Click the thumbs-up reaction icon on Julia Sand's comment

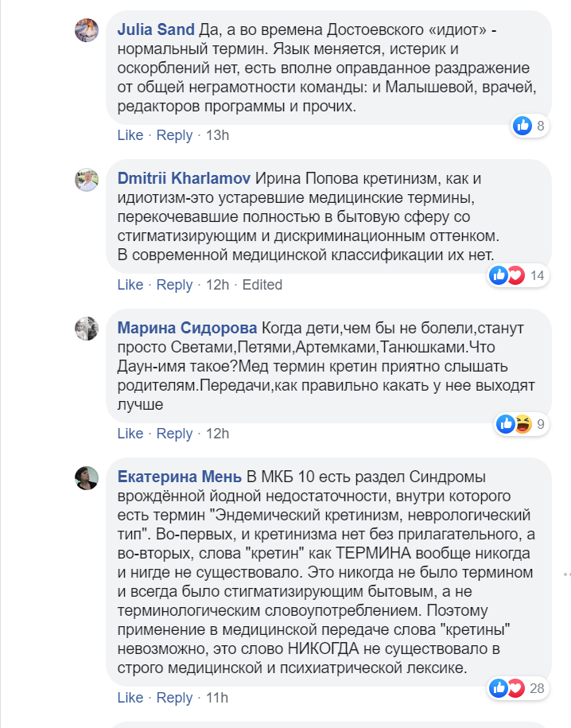[522, 124]
